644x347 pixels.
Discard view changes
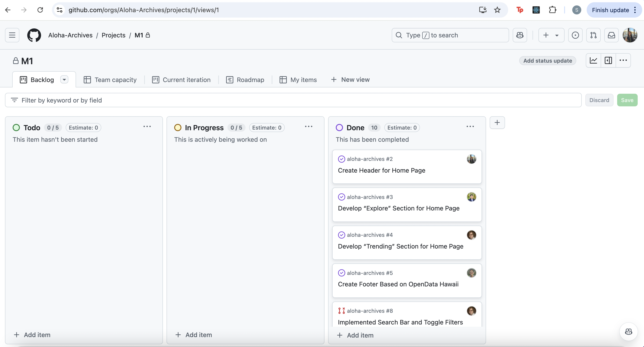click(x=599, y=100)
